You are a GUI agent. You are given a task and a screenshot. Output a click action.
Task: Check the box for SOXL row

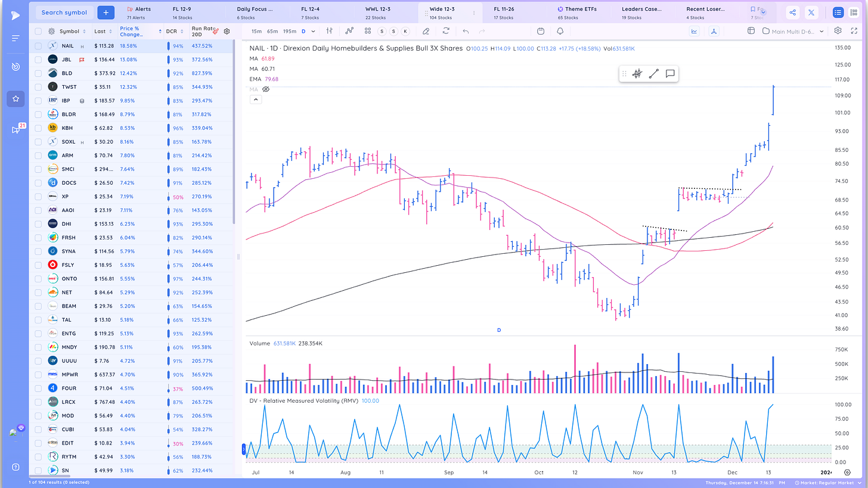click(x=38, y=142)
